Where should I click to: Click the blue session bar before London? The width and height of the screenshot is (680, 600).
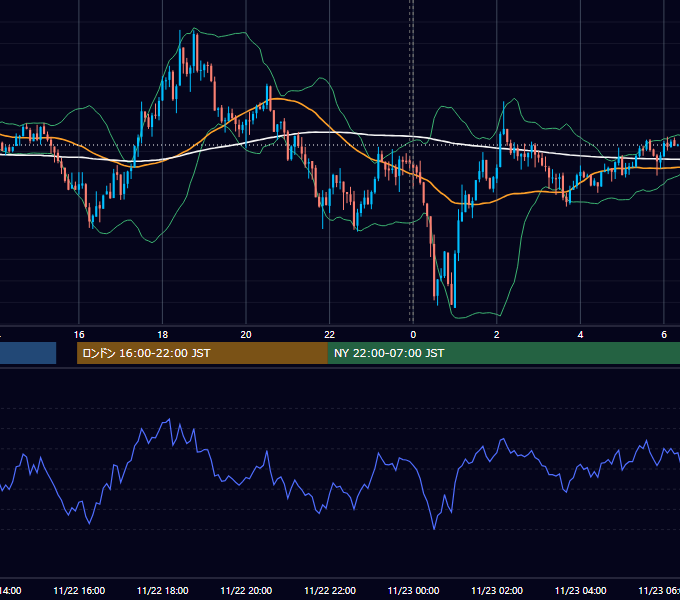28,353
